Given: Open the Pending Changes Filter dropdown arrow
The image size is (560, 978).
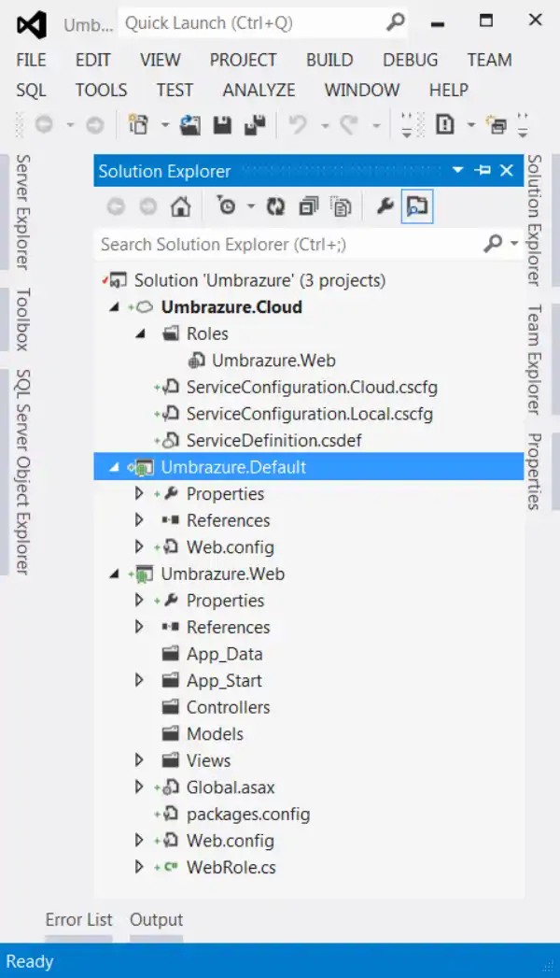Looking at the screenshot, I should coord(250,206).
